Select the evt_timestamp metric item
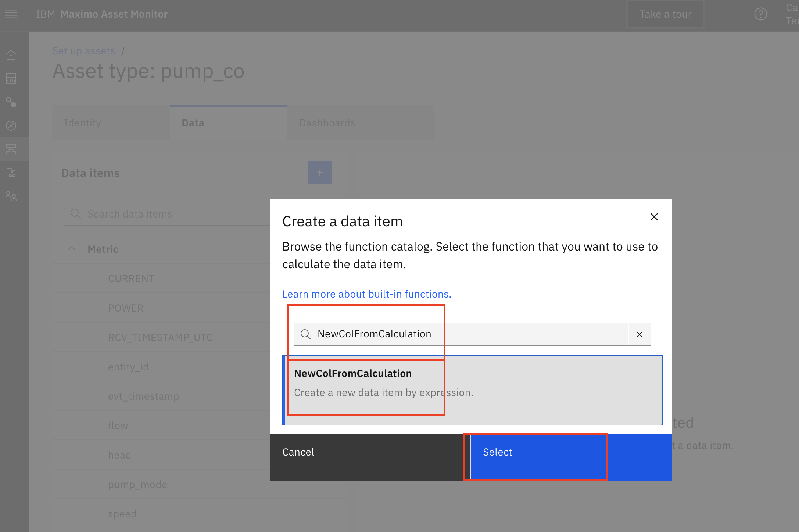The width and height of the screenshot is (799, 532). pos(143,396)
